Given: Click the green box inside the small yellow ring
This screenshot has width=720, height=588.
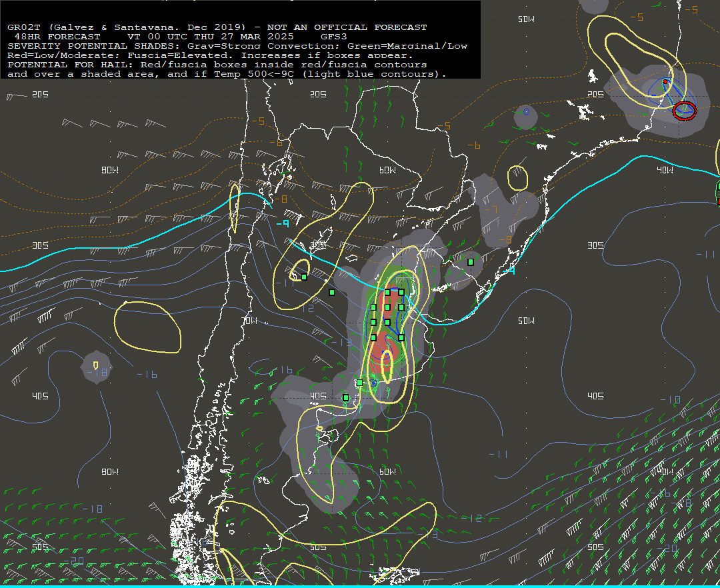Looking at the screenshot, I should (304, 277).
